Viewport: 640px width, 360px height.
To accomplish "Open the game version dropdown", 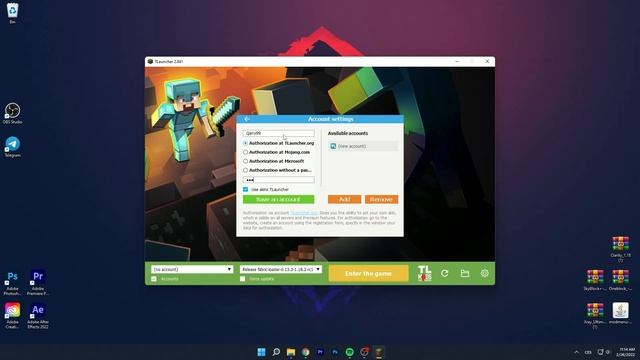I will [x=281, y=269].
